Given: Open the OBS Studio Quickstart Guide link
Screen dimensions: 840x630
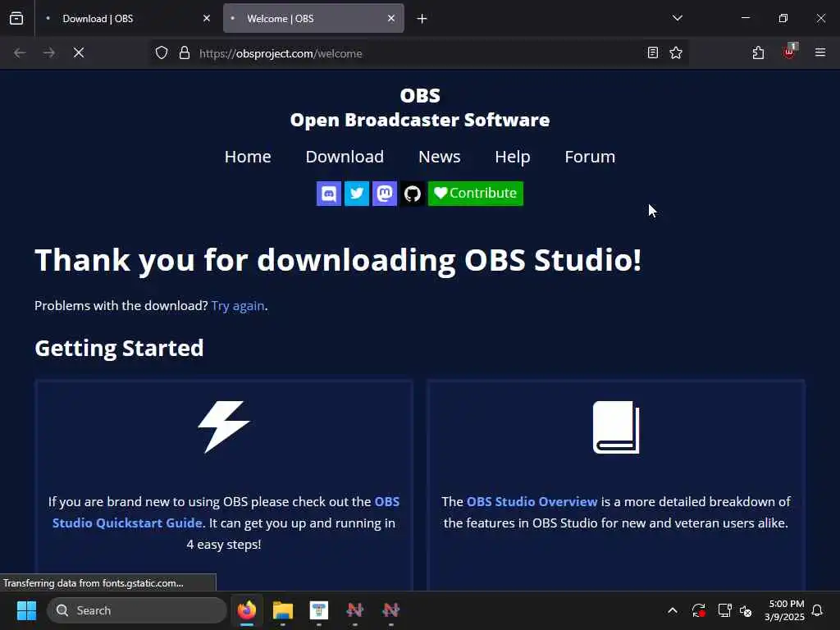Looking at the screenshot, I should point(226,512).
